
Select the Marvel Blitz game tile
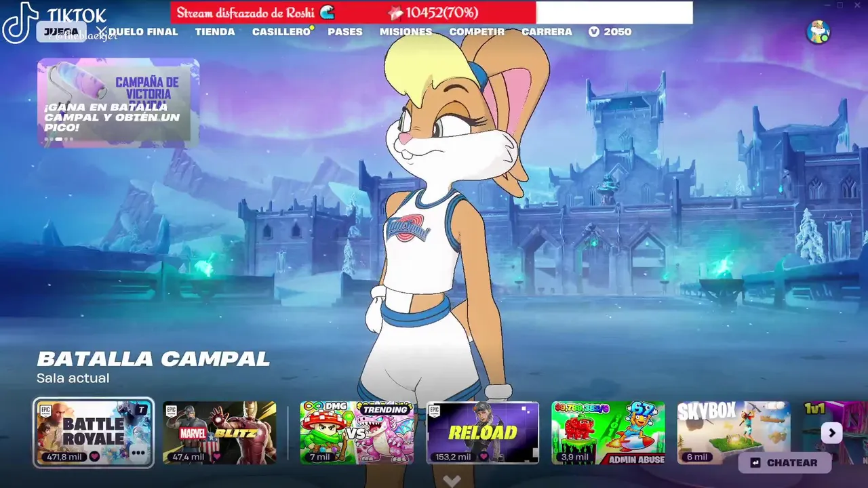(219, 432)
